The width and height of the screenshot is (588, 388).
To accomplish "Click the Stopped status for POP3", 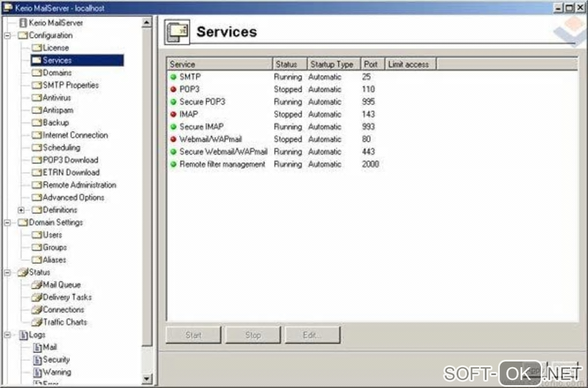I will pos(288,89).
